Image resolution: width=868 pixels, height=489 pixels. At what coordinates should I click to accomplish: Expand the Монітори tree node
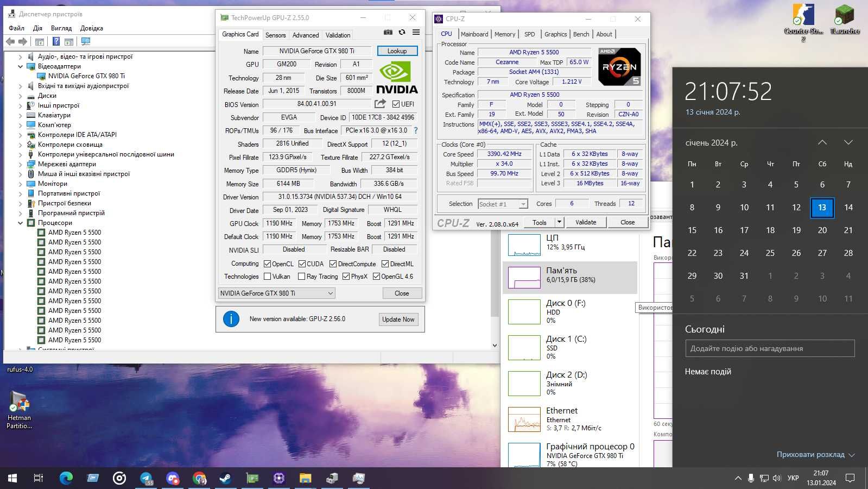(x=21, y=184)
